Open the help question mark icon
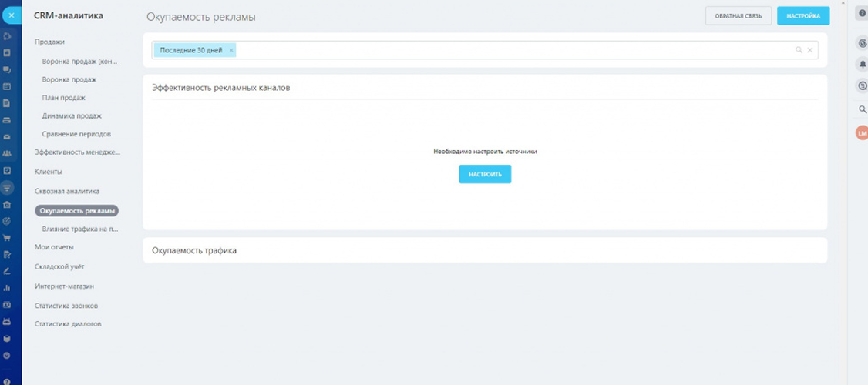Image resolution: width=868 pixels, height=385 pixels. tap(862, 13)
